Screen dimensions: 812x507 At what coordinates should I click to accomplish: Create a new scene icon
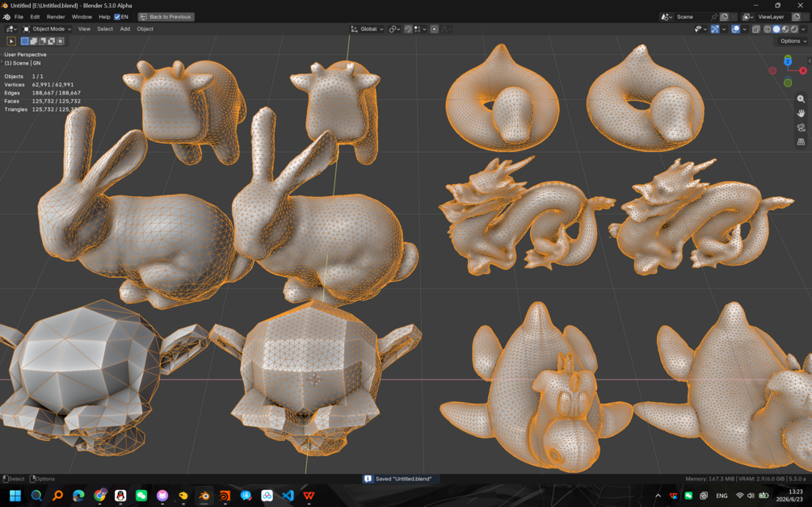pyautogui.click(x=724, y=17)
